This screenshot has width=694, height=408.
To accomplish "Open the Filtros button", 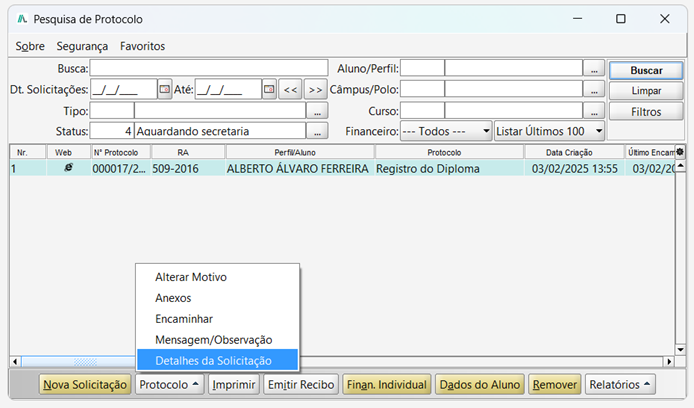I will tap(646, 112).
